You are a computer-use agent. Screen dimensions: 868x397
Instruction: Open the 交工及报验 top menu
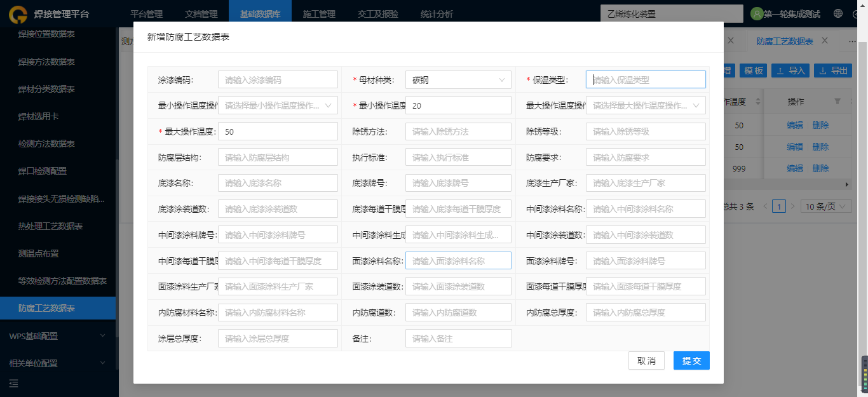(x=378, y=13)
